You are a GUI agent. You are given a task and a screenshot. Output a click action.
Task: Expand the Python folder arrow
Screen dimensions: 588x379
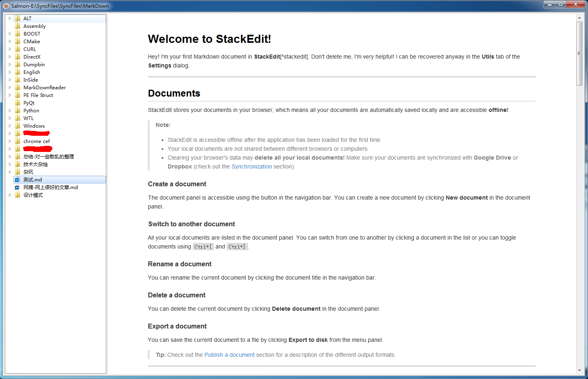click(10, 110)
